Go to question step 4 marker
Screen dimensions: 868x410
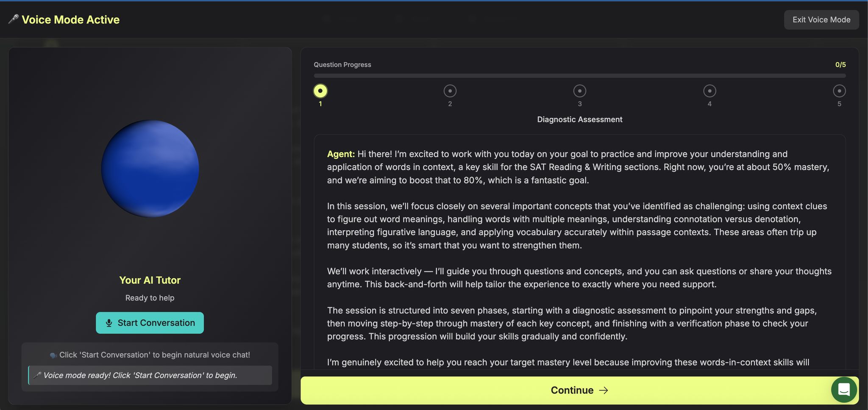pyautogui.click(x=709, y=91)
